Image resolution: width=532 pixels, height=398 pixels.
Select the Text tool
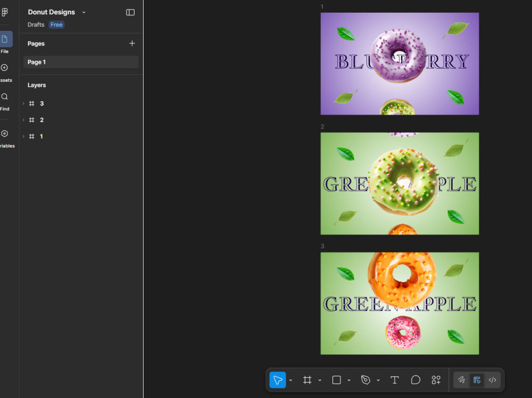click(394, 380)
